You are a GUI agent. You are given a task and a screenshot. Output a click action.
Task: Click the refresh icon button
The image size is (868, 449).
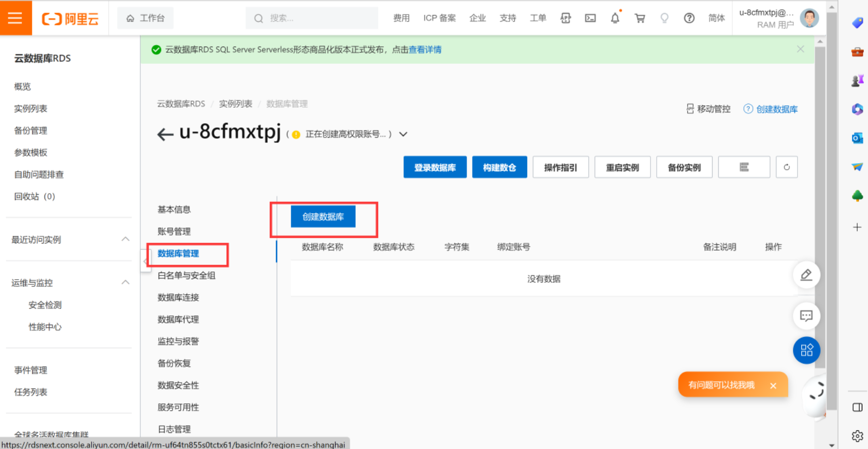787,167
